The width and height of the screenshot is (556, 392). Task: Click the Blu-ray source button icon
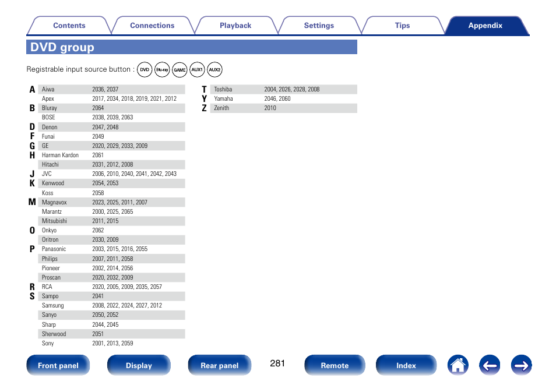pyautogui.click(x=162, y=69)
